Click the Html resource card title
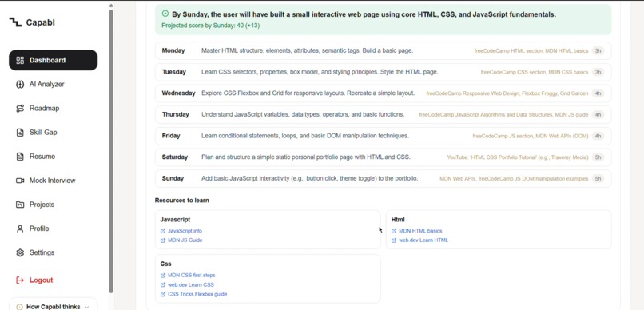644x310 pixels. 398,220
